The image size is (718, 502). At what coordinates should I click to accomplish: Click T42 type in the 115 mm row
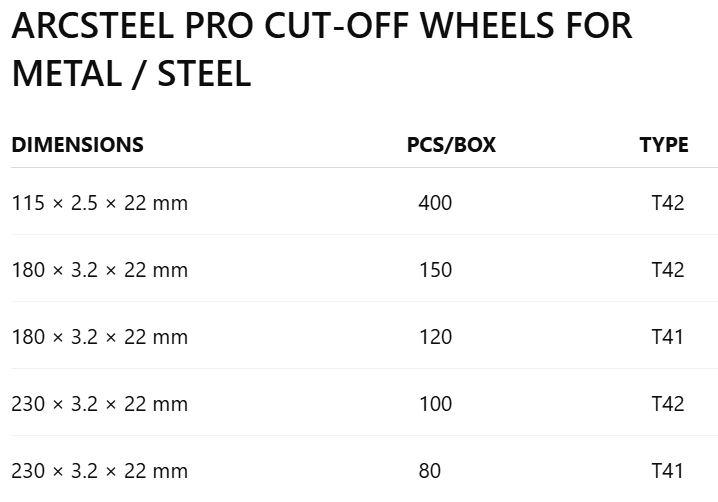(668, 203)
